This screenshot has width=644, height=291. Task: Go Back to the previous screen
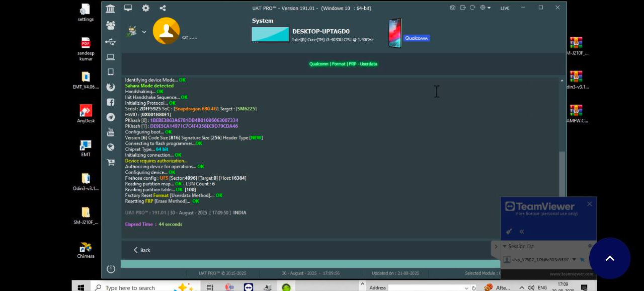tap(141, 250)
